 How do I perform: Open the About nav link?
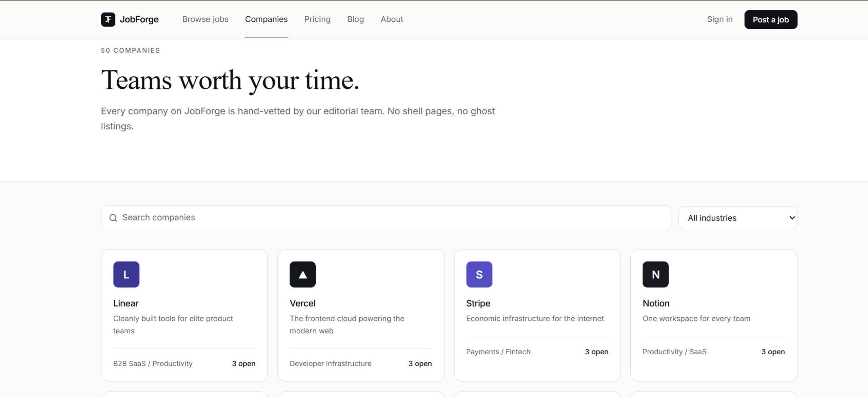click(x=392, y=19)
